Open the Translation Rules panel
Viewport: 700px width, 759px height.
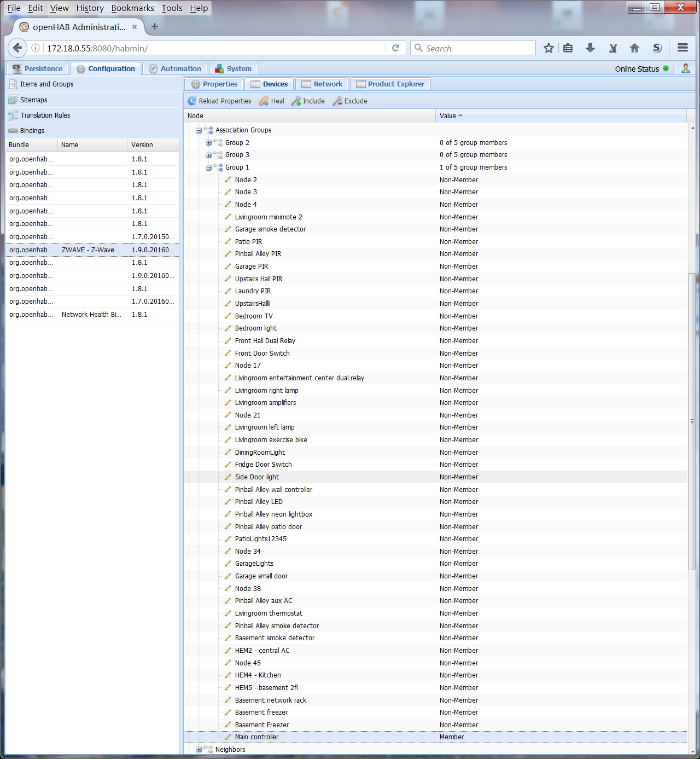coord(45,115)
